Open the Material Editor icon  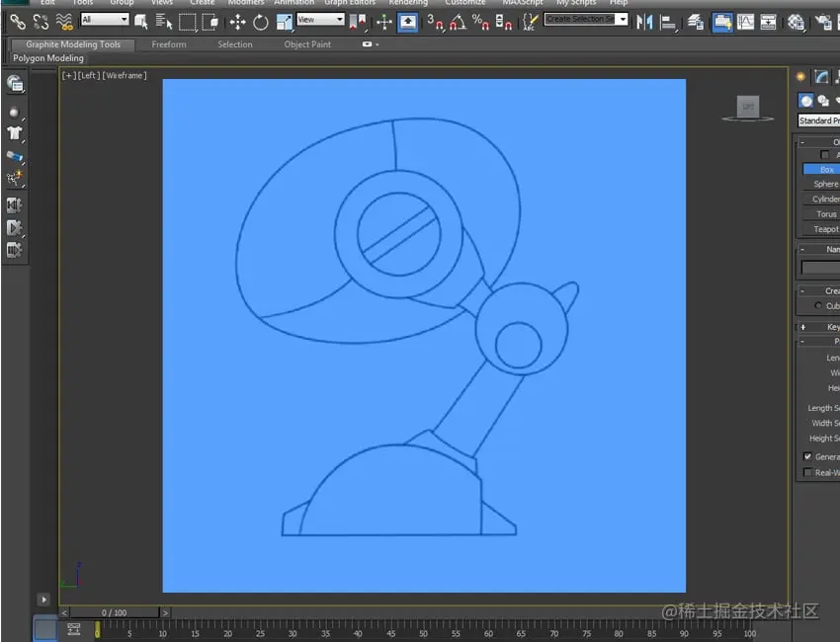[x=796, y=22]
